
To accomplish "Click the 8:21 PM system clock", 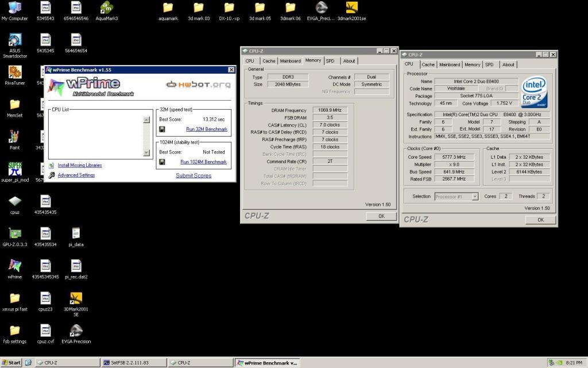I will click(574, 363).
